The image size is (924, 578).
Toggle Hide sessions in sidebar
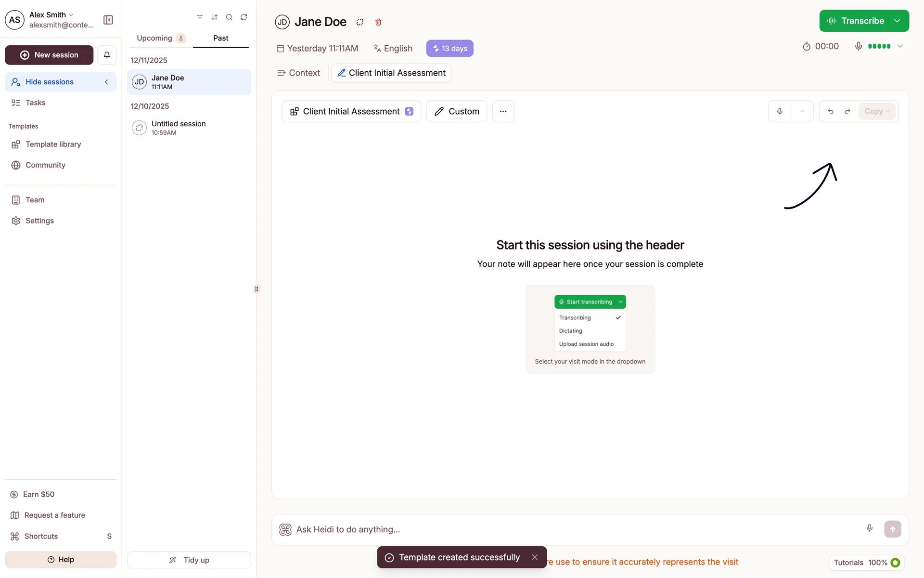point(61,82)
